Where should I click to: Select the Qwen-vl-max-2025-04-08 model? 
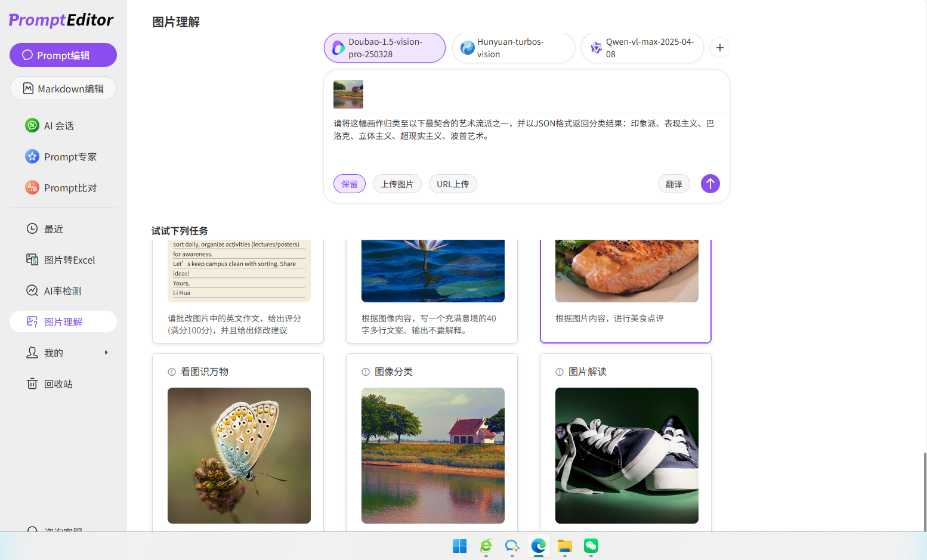tap(642, 48)
